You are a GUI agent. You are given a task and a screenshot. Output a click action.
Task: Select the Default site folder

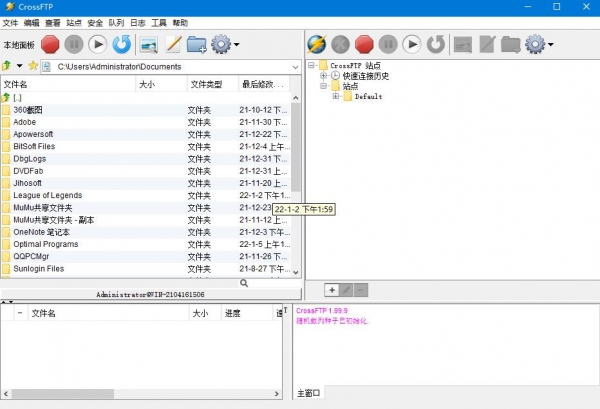[x=368, y=96]
